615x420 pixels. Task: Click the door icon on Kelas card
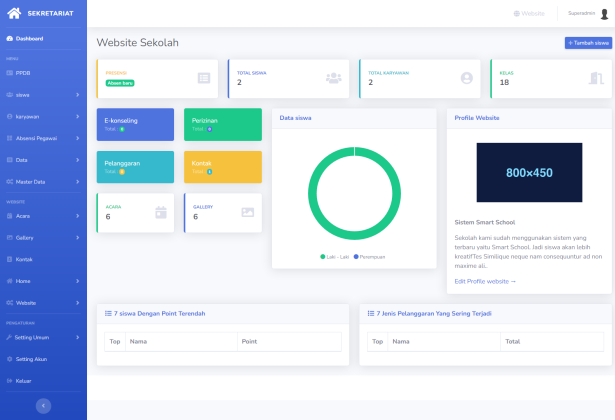[x=597, y=78]
